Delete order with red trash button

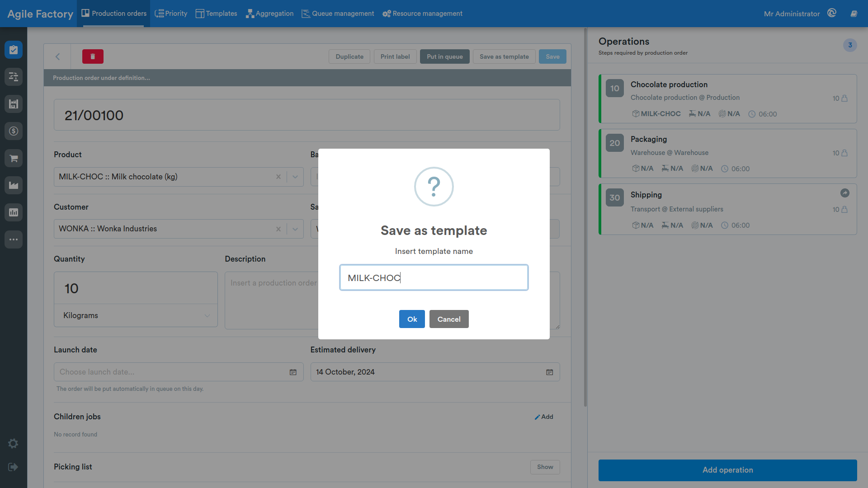click(93, 56)
